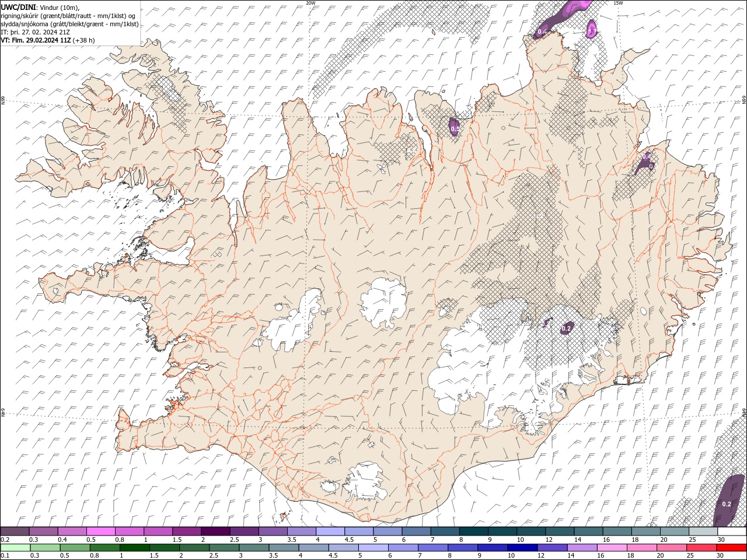
Task: Click the '20W' longitude label at top
Action: click(x=311, y=3)
